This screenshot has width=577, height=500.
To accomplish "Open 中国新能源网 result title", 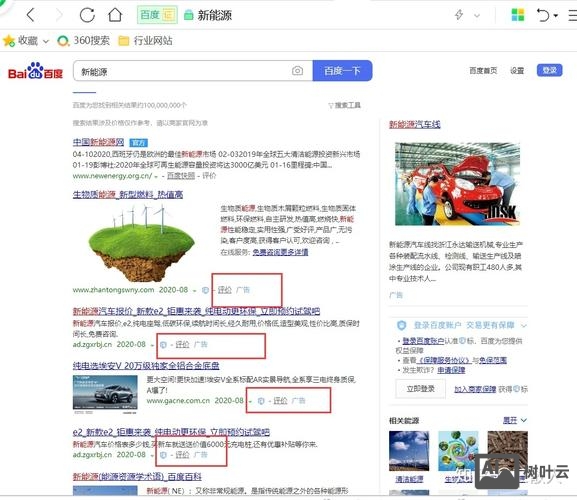I will point(98,142).
